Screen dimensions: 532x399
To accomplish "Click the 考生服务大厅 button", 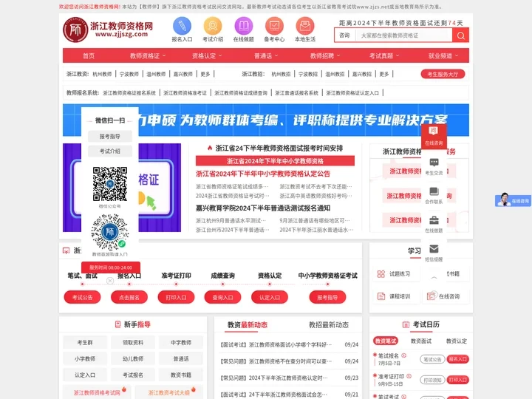I will click(x=443, y=74).
